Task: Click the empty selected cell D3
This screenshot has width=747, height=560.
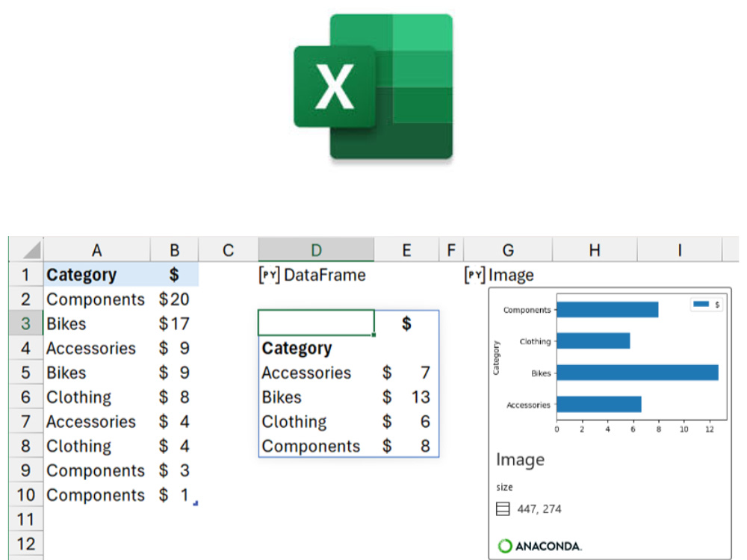Action: coord(316,323)
